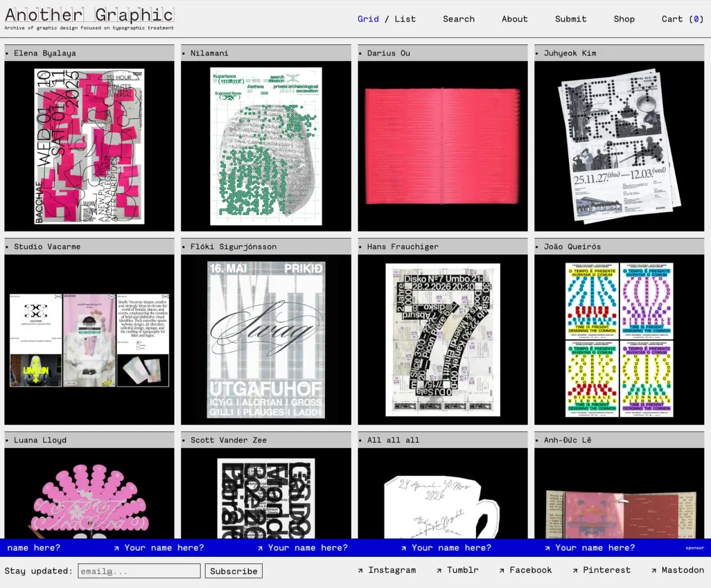Switch to List view
Viewport: 711px width, 588px height.
pyautogui.click(x=405, y=19)
